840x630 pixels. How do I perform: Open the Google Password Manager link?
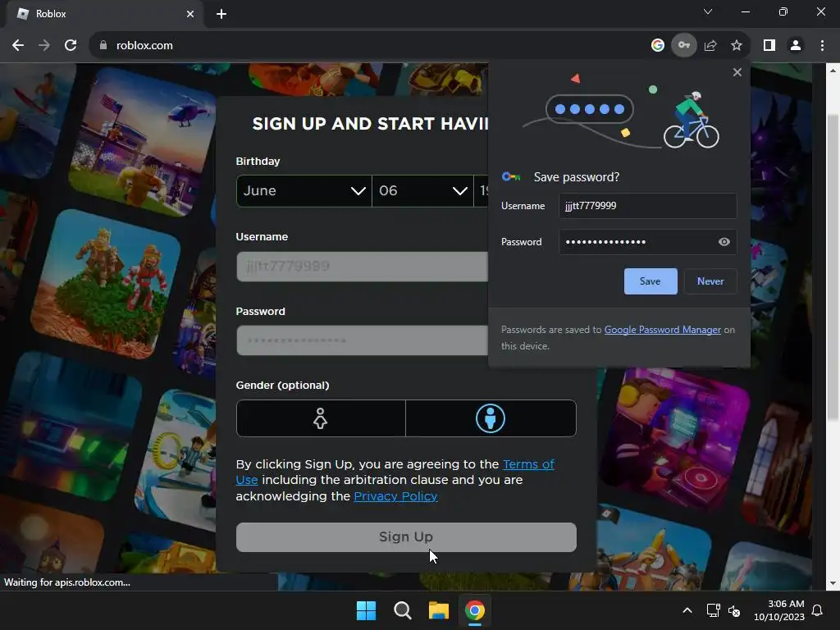(662, 330)
